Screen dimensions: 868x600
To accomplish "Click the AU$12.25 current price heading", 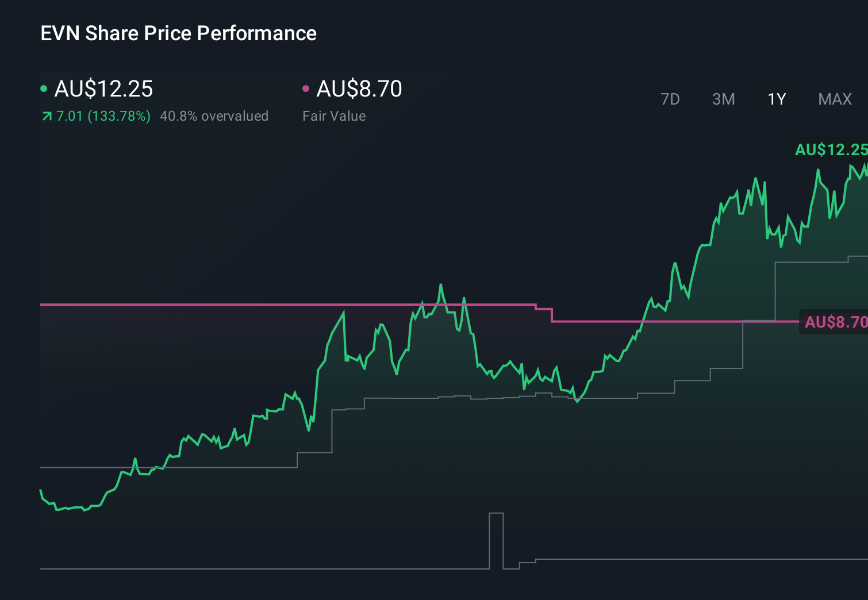I will point(103,89).
